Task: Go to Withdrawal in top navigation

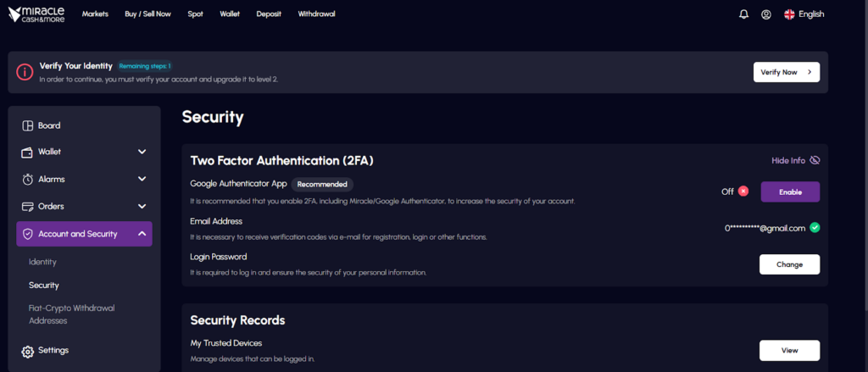Action: [317, 14]
